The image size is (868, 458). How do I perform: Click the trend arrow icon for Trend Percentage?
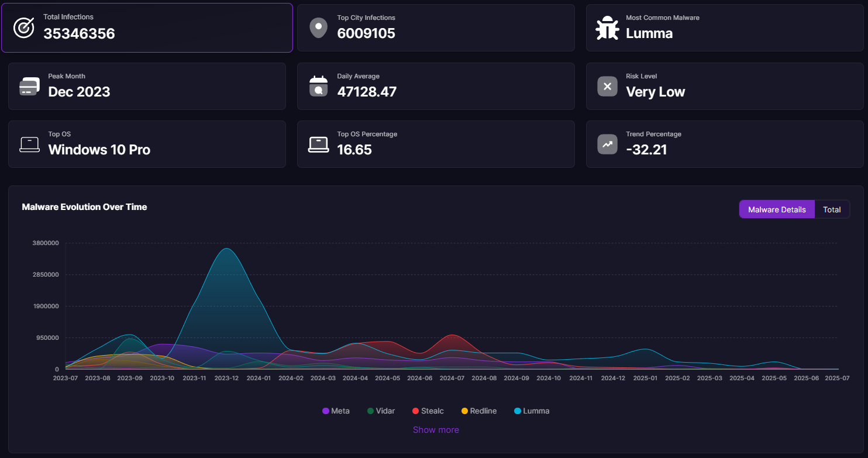(x=607, y=144)
